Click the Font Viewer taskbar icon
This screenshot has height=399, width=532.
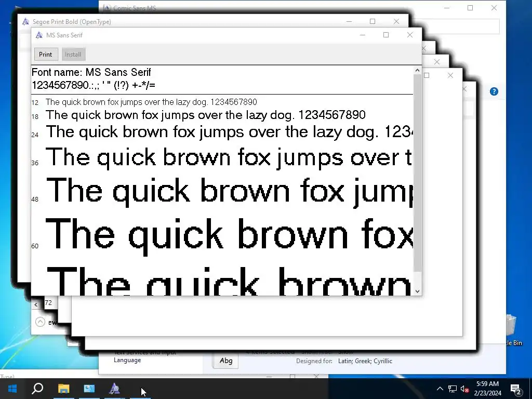[x=114, y=389]
